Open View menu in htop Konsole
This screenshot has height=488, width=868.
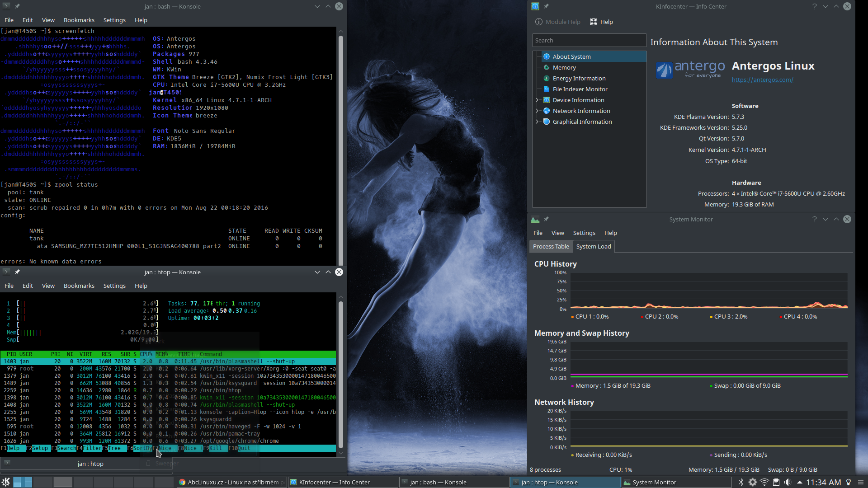(48, 286)
